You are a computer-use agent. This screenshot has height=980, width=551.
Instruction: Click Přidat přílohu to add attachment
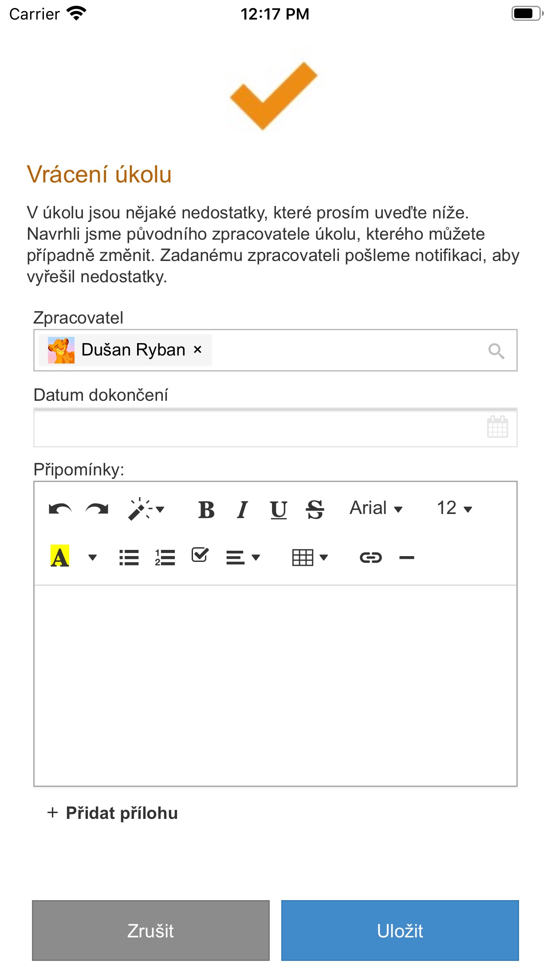(112, 813)
